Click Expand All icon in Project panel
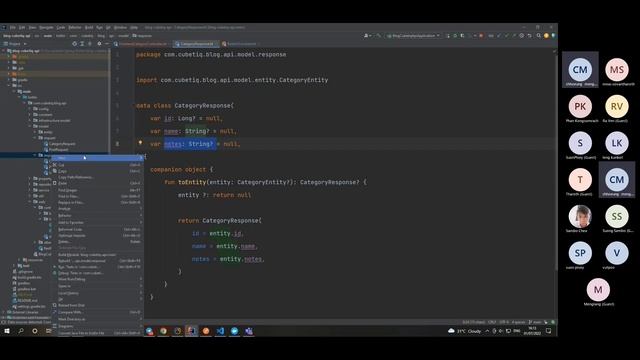Screen dimensions: 640x360 (x=82, y=44)
